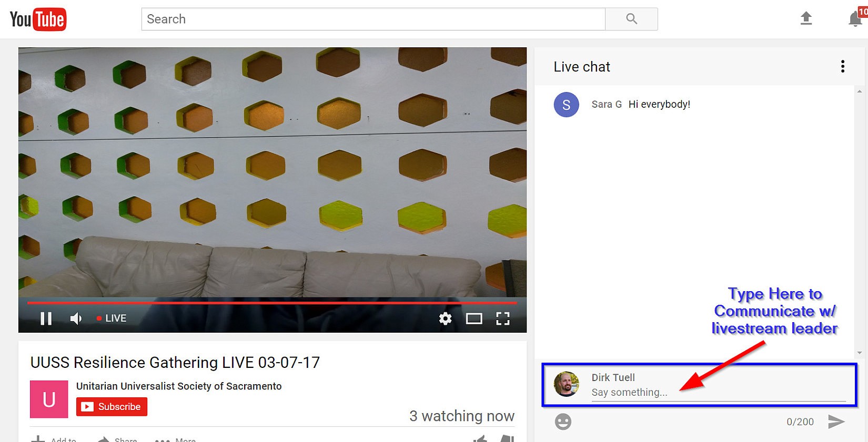Switch to theater mode
This screenshot has width=868, height=442.
474,318
